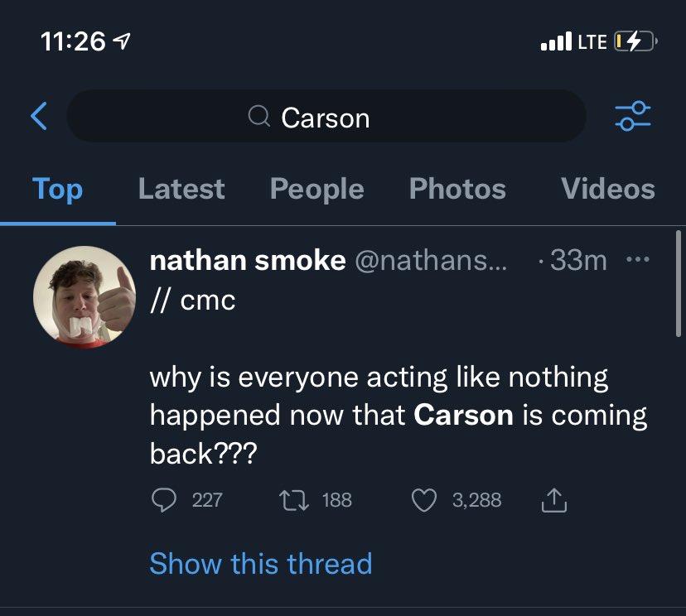Retweet the nathan smoke tweet
The height and width of the screenshot is (616, 686).
(292, 499)
